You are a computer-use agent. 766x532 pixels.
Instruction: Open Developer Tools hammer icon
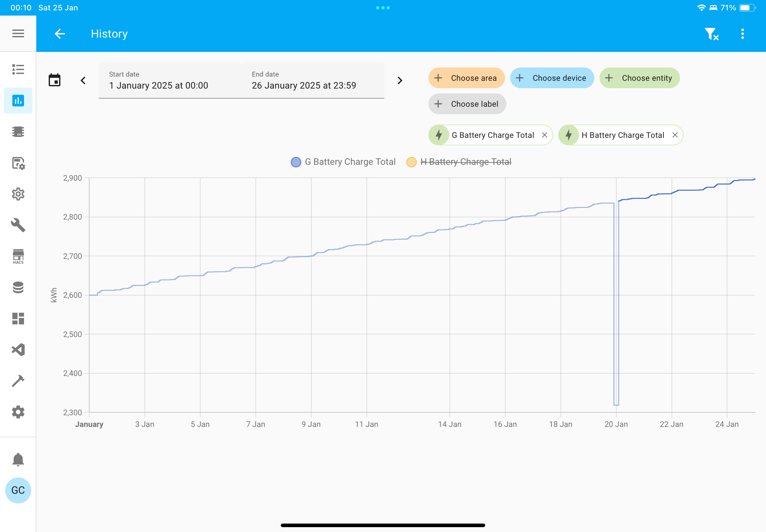tap(18, 381)
